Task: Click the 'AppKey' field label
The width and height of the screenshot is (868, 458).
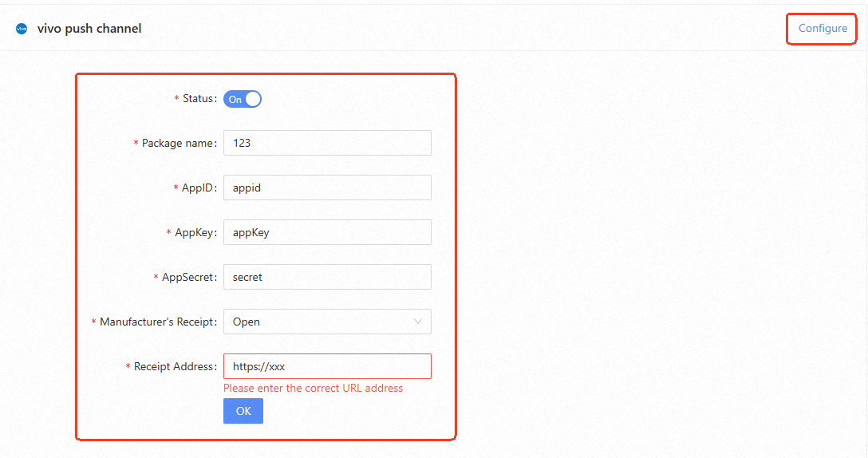Action: (x=195, y=233)
